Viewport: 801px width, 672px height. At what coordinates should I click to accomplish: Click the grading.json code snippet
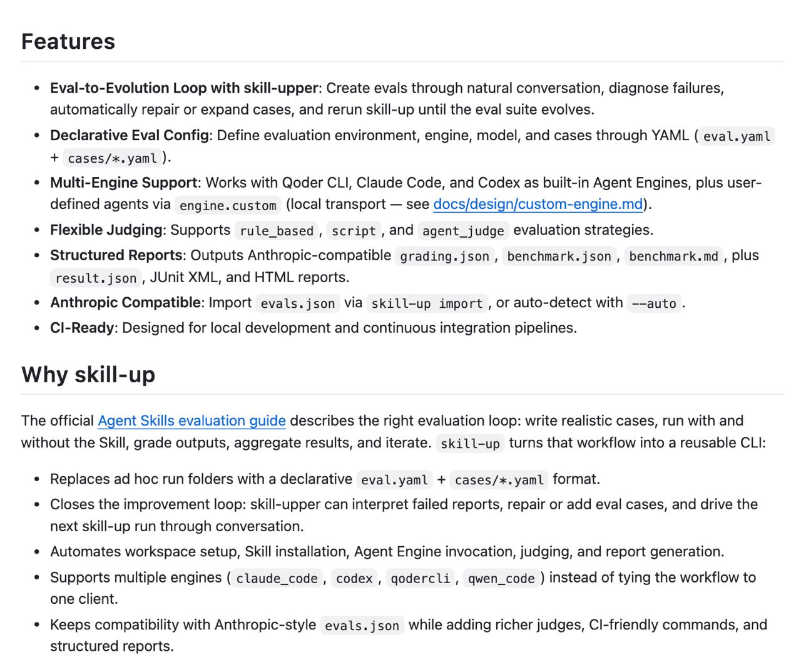[445, 257]
